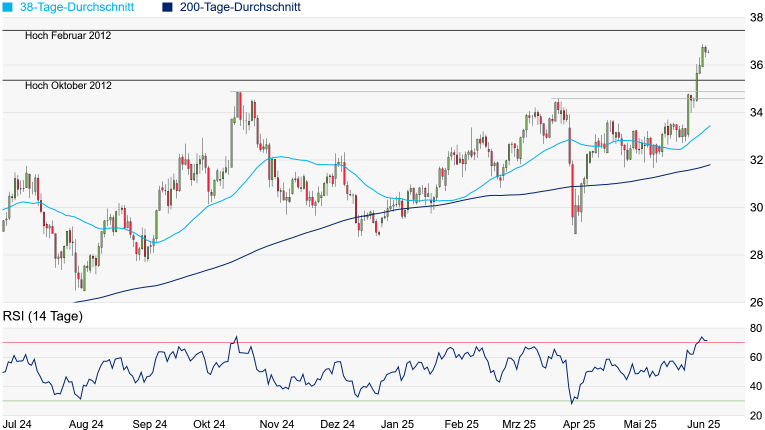Select the Hoch Februar 2012 annotation
The width and height of the screenshot is (765, 430).
tap(68, 36)
